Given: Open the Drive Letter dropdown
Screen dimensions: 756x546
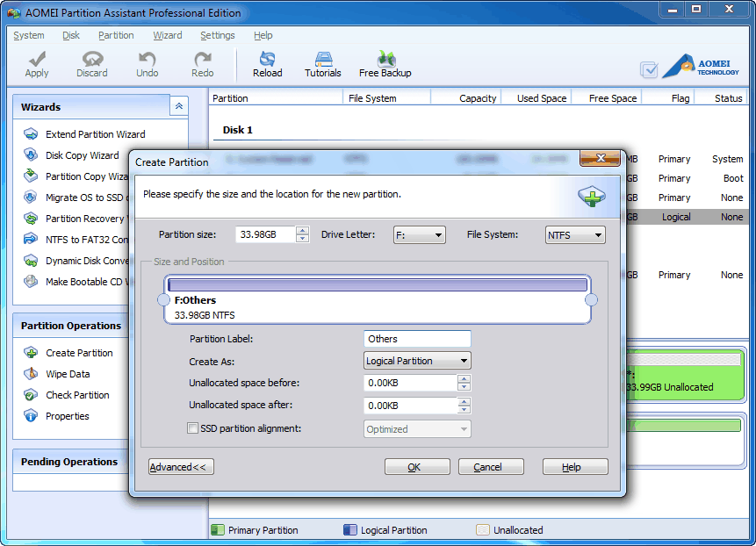Looking at the screenshot, I should coord(419,235).
